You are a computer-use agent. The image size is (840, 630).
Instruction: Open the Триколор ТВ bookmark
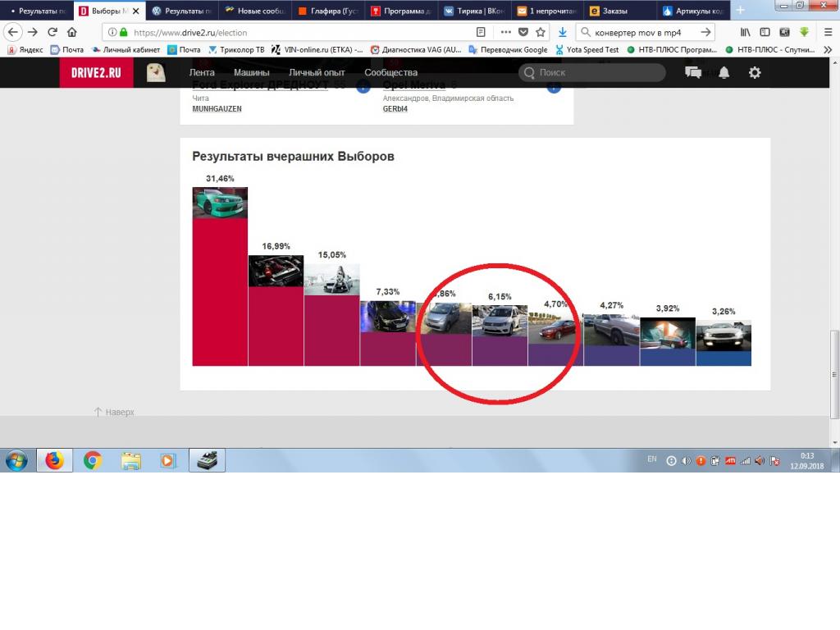pos(236,50)
